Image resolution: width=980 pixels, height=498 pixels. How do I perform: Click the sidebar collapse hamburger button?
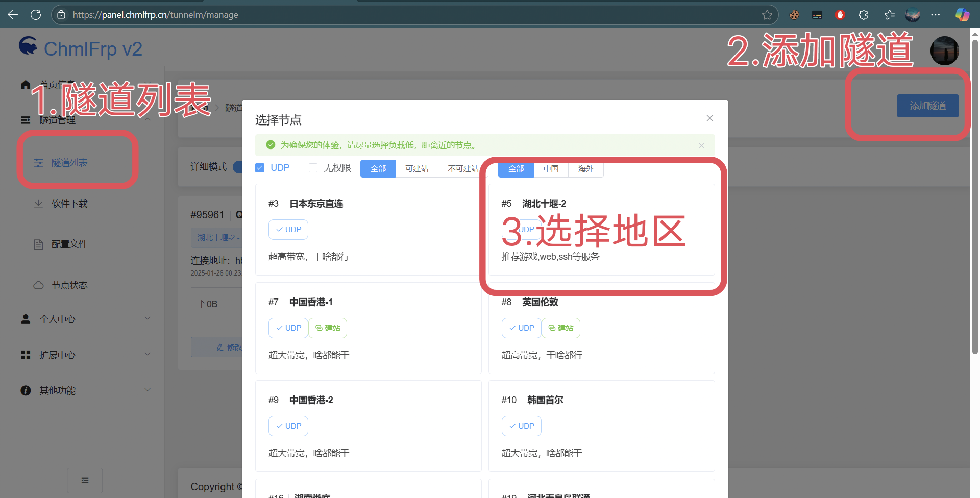[85, 480]
